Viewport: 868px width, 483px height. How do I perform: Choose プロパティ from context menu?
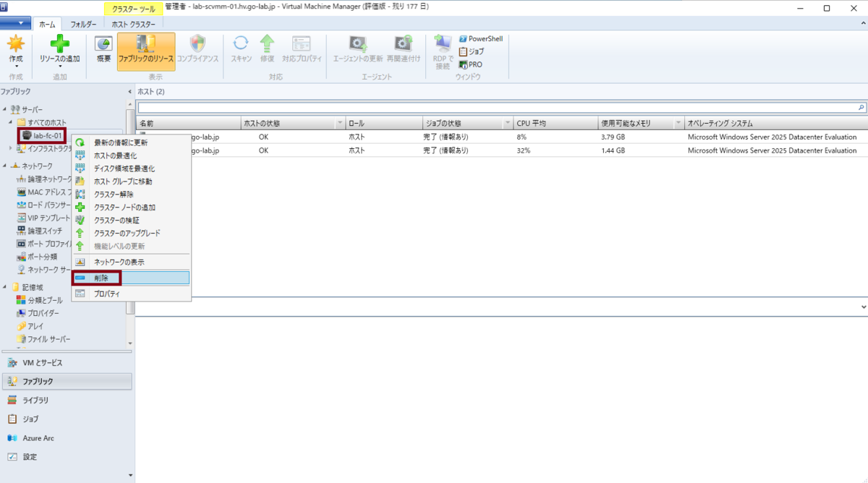131,294
